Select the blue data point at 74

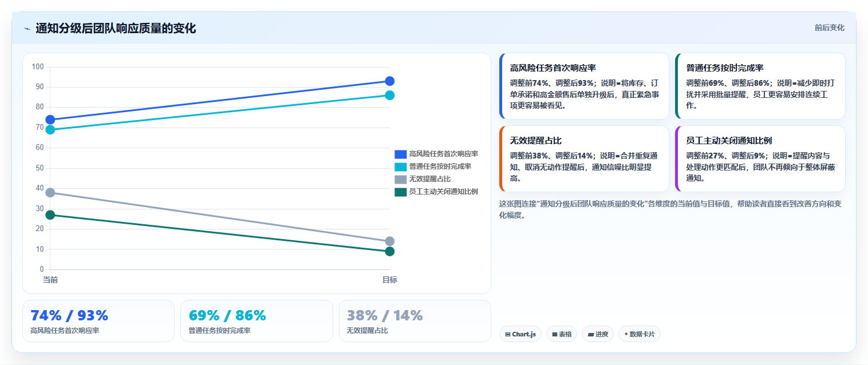(50, 120)
